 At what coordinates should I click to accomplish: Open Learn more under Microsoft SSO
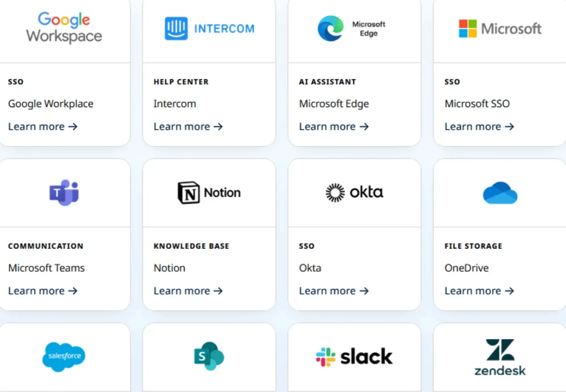pyautogui.click(x=479, y=126)
